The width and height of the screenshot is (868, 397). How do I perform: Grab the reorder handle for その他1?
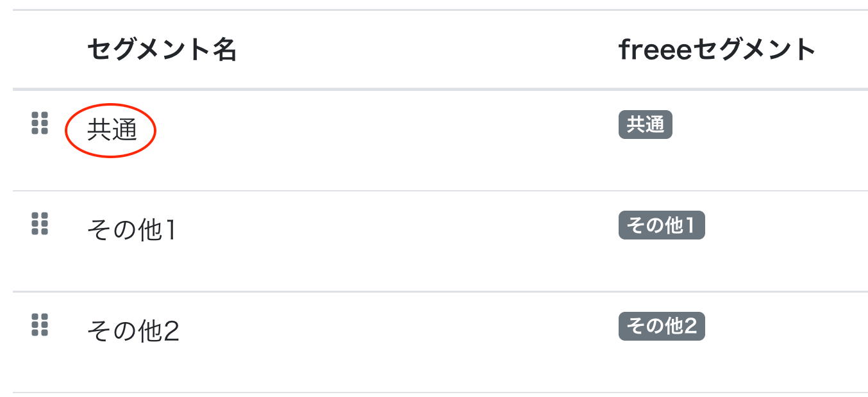[x=40, y=223]
